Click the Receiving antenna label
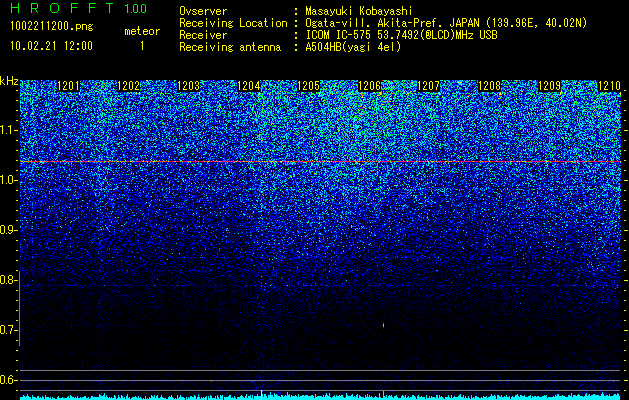The image size is (629, 400). [x=230, y=47]
